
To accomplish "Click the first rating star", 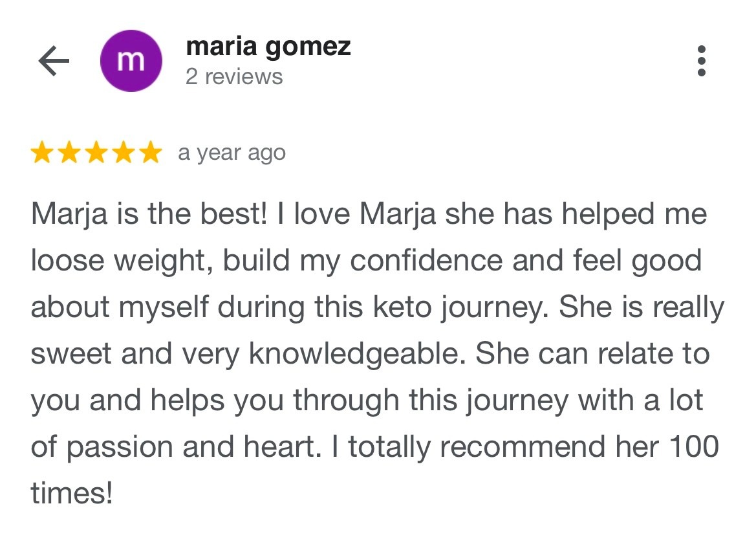I will pyautogui.click(x=42, y=153).
